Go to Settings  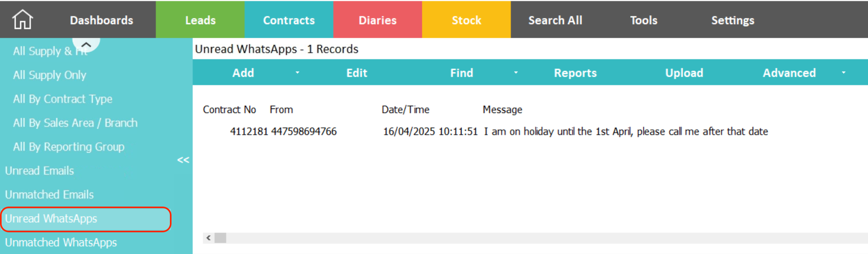pos(733,20)
